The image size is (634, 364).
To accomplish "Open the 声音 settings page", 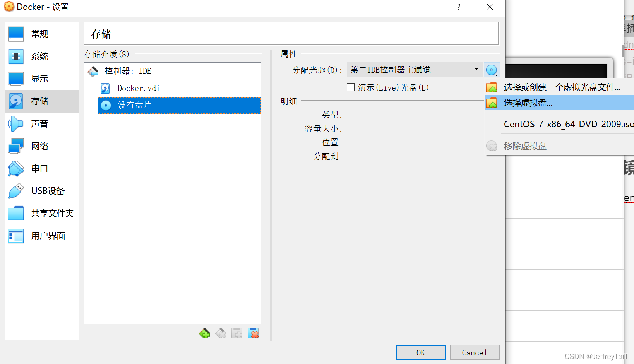I will point(42,124).
